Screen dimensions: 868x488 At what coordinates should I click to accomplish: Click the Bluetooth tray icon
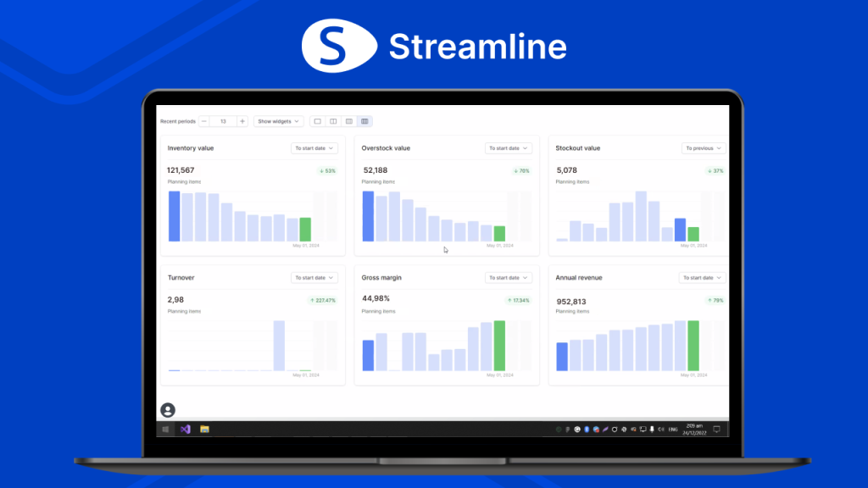(x=587, y=430)
